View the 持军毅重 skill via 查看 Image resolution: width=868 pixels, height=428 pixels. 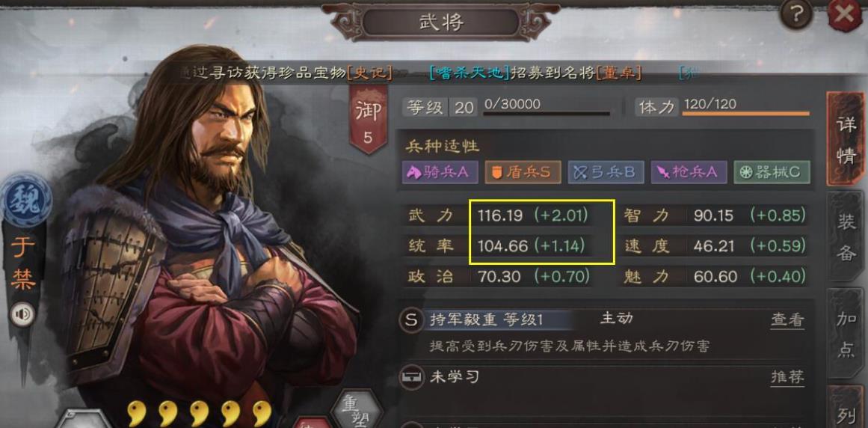tap(787, 320)
